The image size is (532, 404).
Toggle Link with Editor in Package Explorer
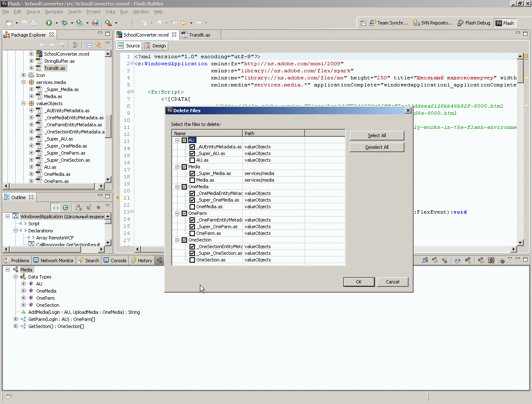click(x=99, y=45)
